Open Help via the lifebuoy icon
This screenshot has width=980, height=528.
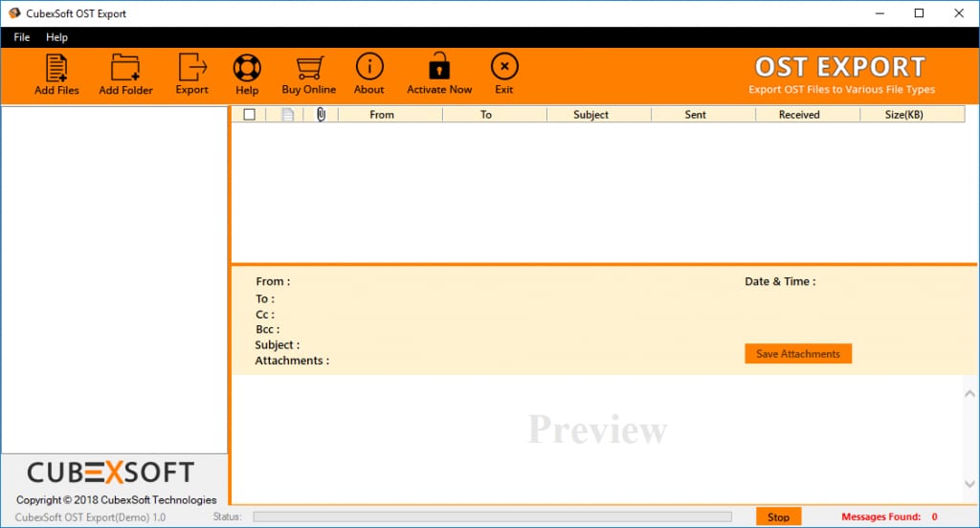coord(247,68)
